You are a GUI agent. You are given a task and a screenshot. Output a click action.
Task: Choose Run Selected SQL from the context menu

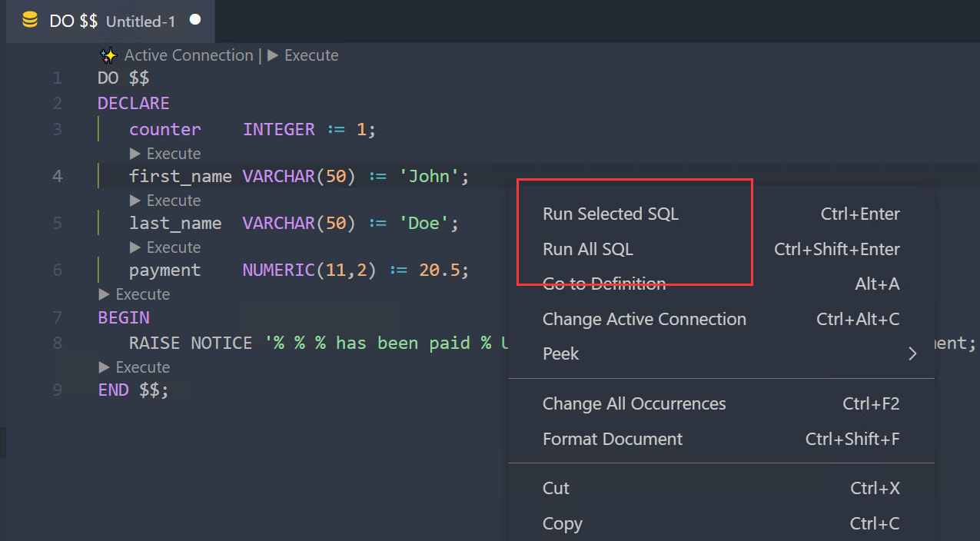[721, 214]
